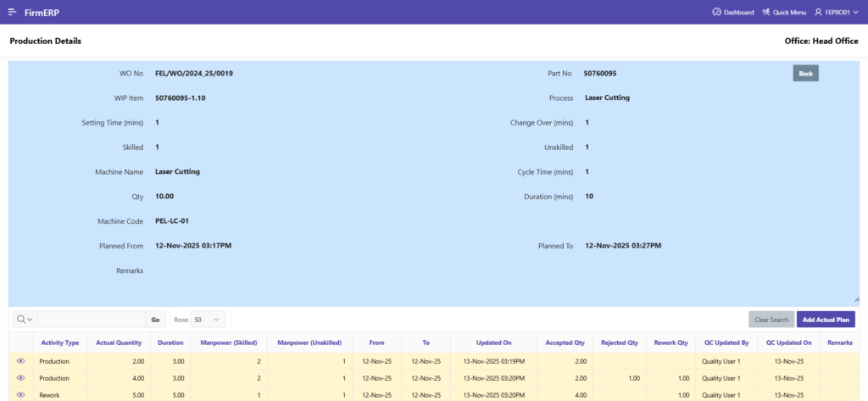View second Production row details eye icon
Viewport: 868px width, 401px height.
coord(20,378)
